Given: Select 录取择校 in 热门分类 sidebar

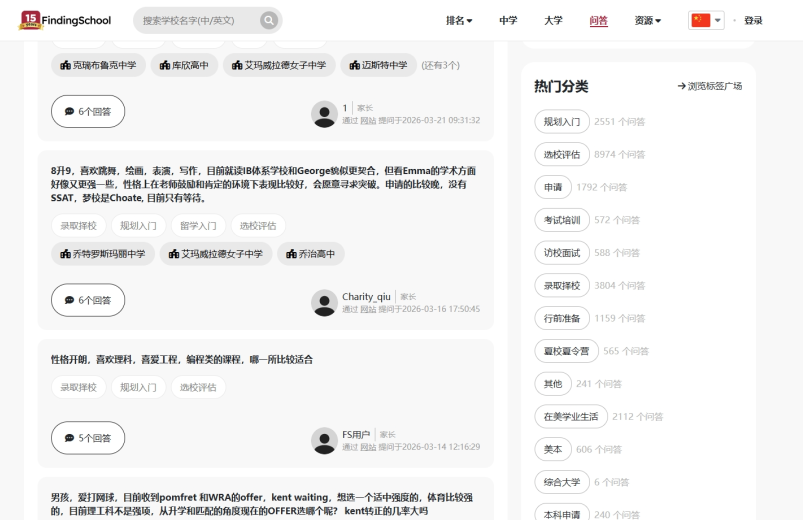Looking at the screenshot, I should tap(562, 285).
